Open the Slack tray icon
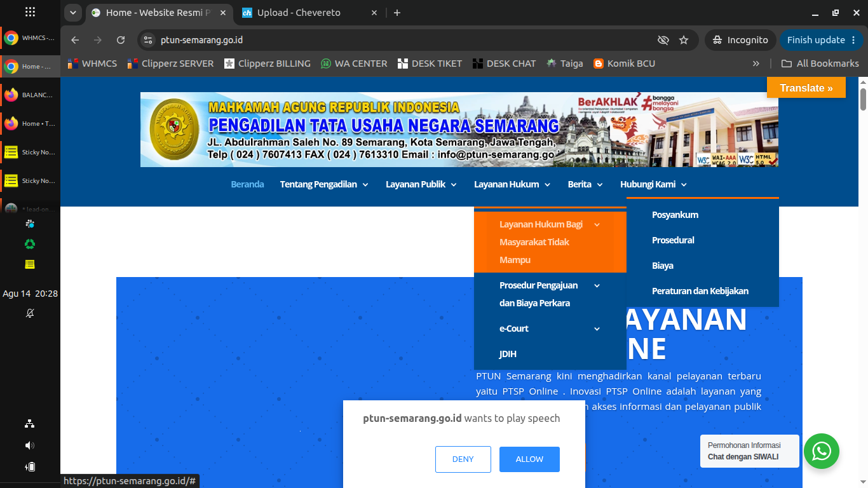This screenshot has height=488, width=868. tap(30, 224)
